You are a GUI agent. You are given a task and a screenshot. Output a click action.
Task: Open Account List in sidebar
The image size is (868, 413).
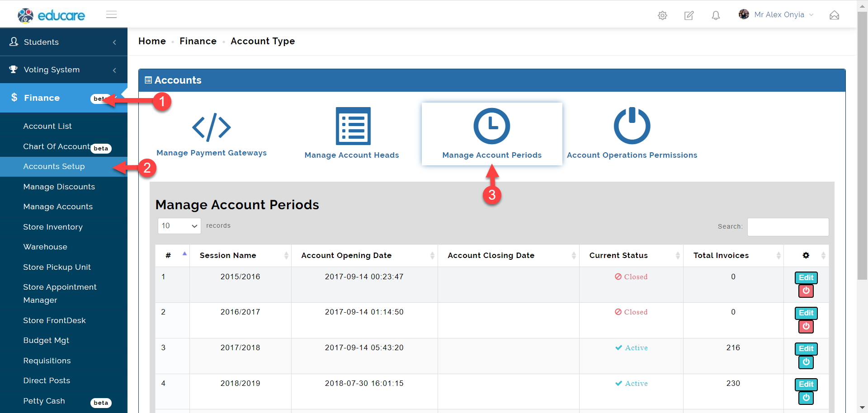point(47,126)
